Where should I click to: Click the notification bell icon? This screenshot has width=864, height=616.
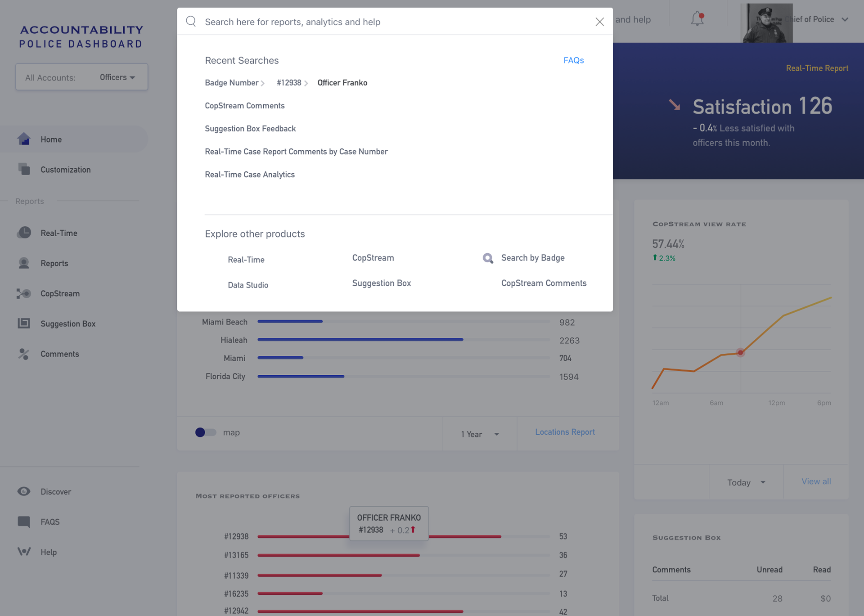point(697,19)
